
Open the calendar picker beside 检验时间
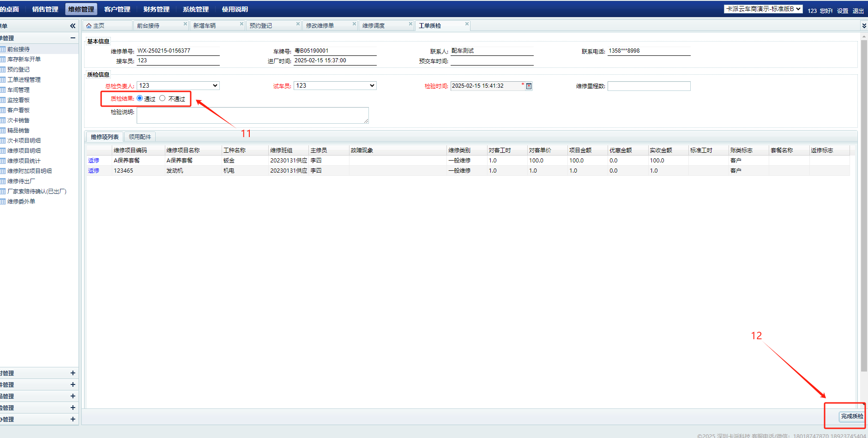pos(529,86)
